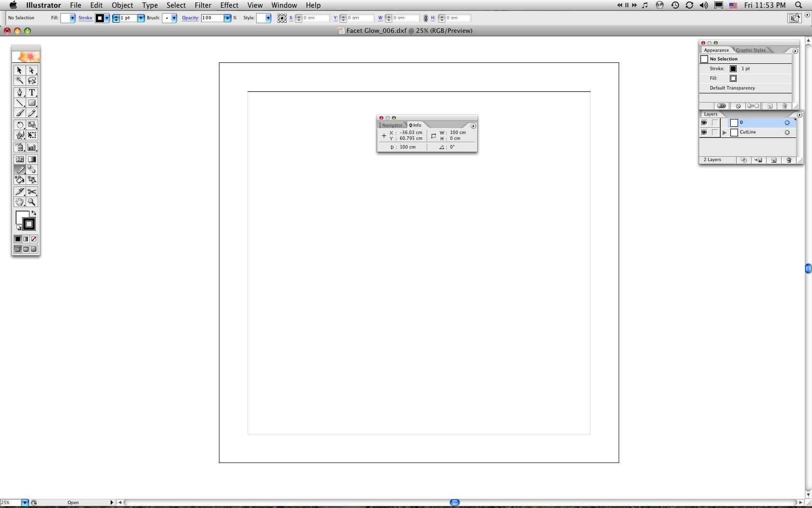812x508 pixels.
Task: Choose the Type tool
Action: pos(32,92)
